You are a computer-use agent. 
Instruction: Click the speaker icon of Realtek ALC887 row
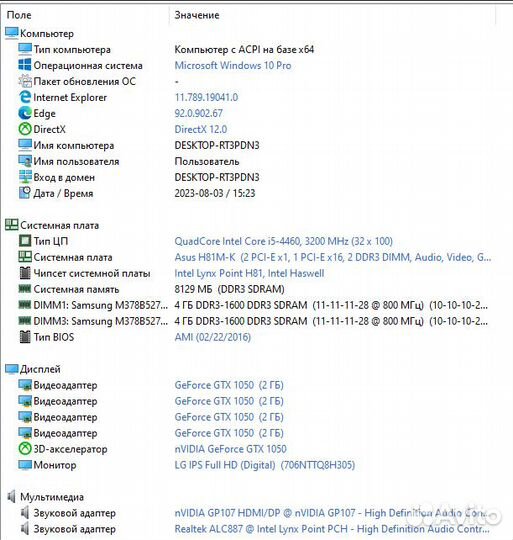(x=25, y=529)
